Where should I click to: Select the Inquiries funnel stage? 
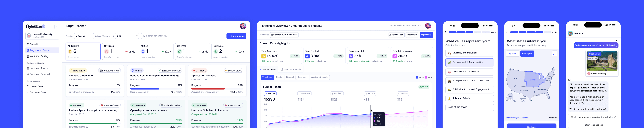tap(270, 94)
